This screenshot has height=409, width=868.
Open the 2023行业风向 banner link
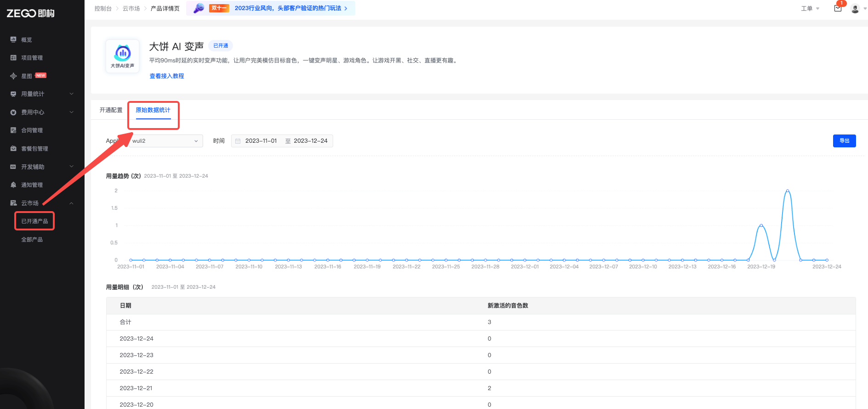coord(288,8)
